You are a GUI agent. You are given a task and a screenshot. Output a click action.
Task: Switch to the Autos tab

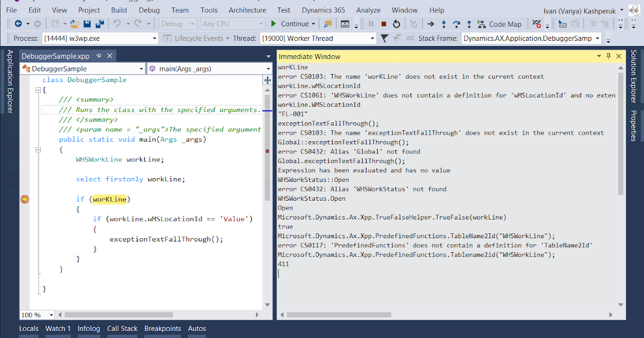pyautogui.click(x=197, y=328)
